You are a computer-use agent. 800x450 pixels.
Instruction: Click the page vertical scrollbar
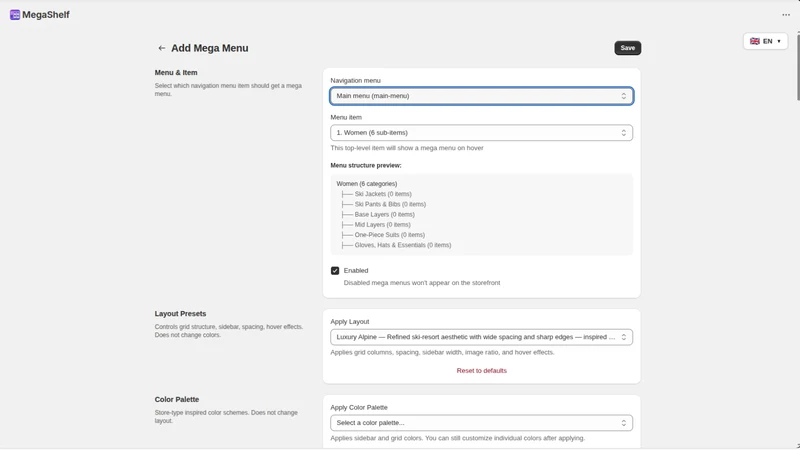(798, 66)
